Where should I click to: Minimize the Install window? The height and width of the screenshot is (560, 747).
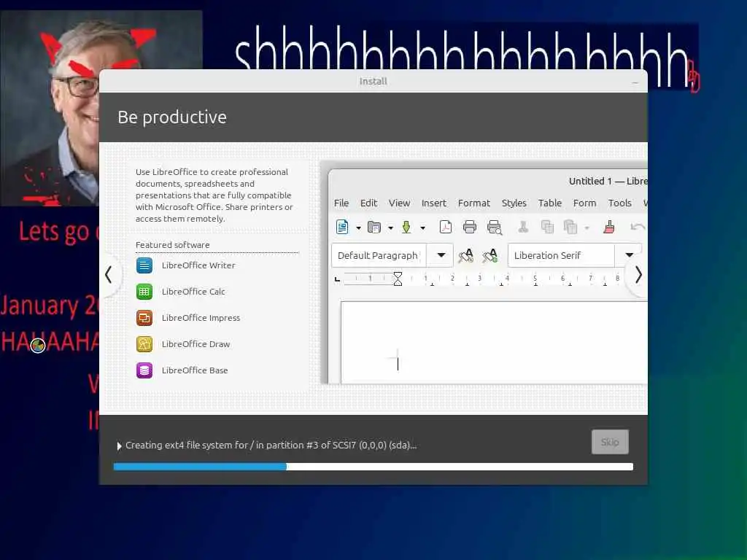pos(635,82)
